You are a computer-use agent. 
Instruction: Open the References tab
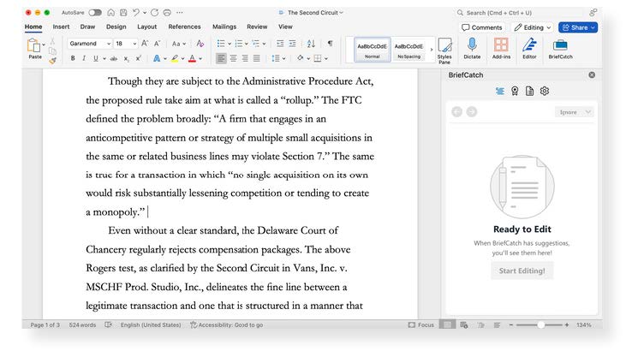click(x=184, y=27)
